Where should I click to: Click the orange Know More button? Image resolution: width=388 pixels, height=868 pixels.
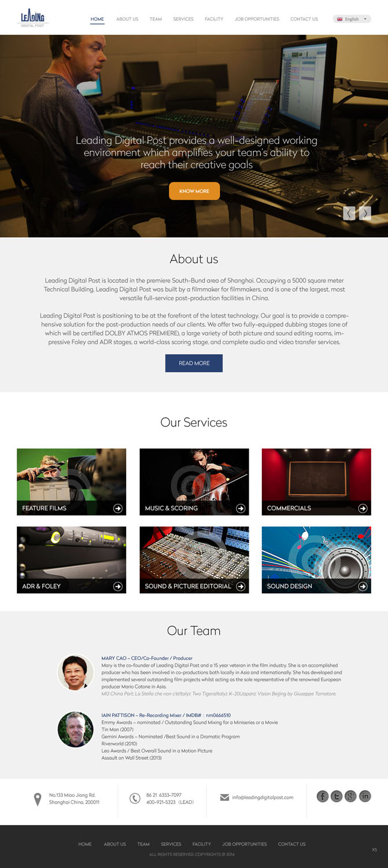[x=194, y=191]
